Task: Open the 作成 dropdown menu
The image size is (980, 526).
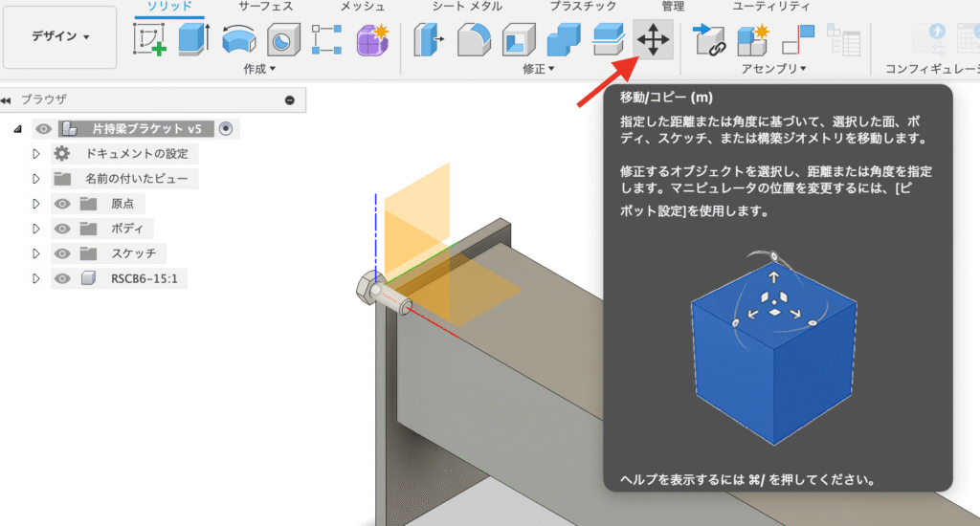Action: [x=259, y=69]
